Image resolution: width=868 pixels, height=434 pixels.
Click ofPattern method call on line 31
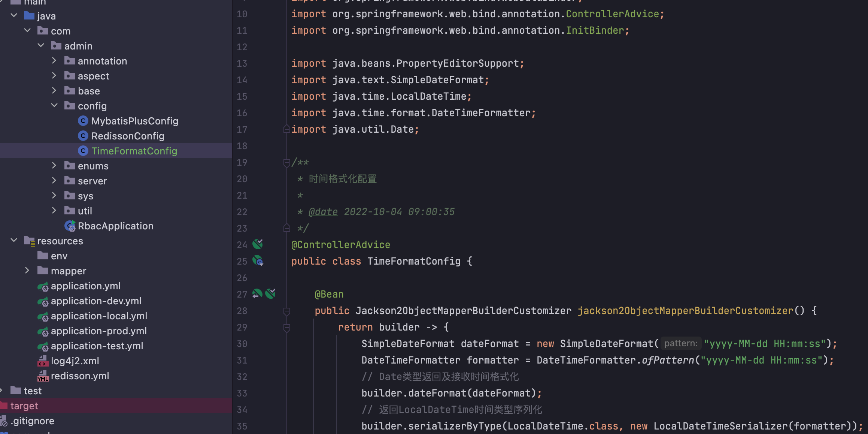click(668, 360)
